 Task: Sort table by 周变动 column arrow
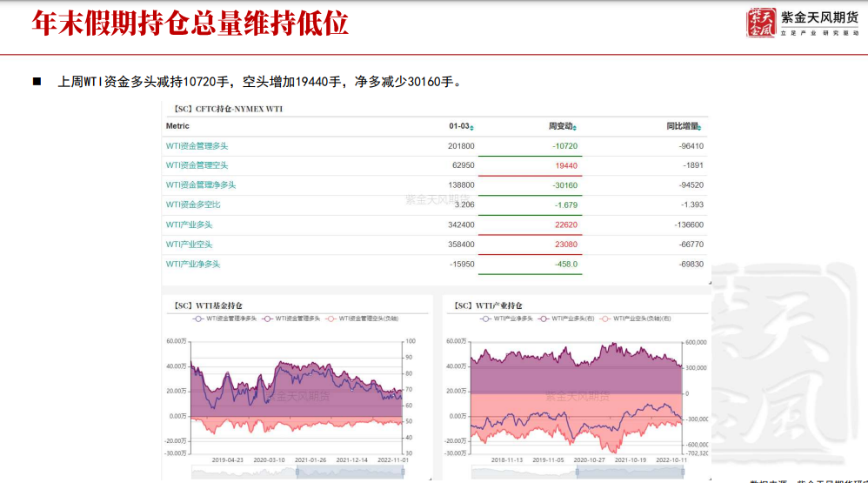[574, 128]
